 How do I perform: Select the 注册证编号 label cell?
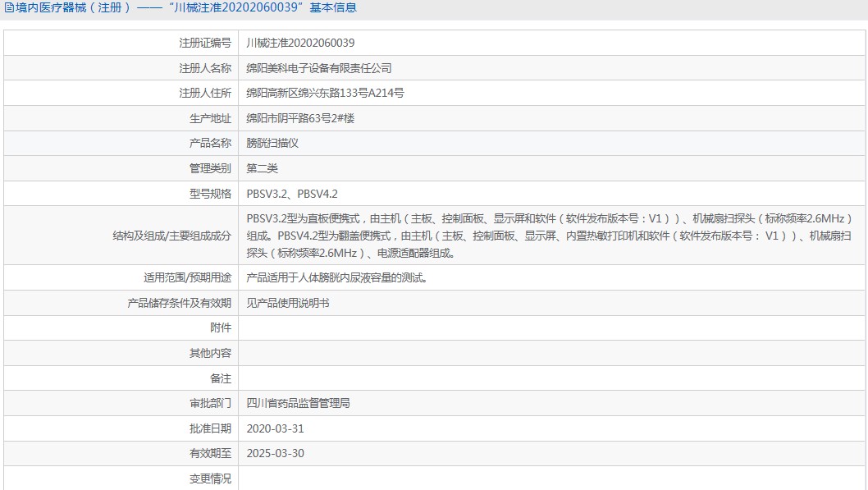click(121, 44)
